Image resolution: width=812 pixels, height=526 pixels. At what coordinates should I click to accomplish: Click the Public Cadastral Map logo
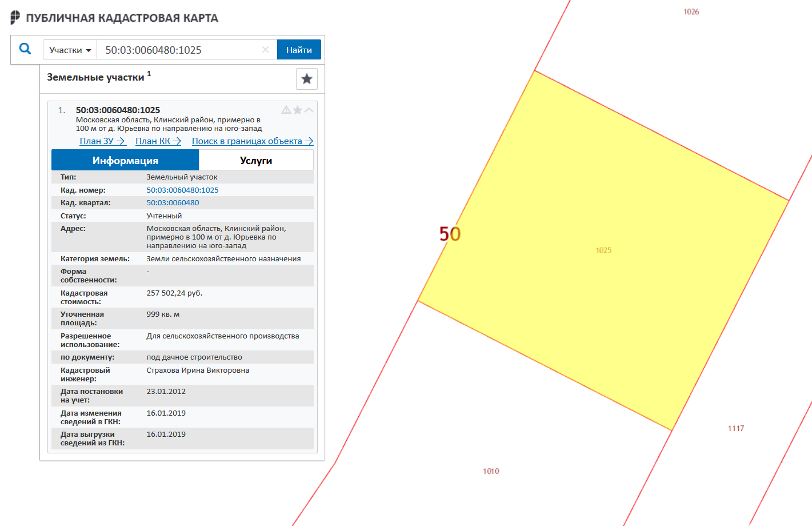coord(15,18)
